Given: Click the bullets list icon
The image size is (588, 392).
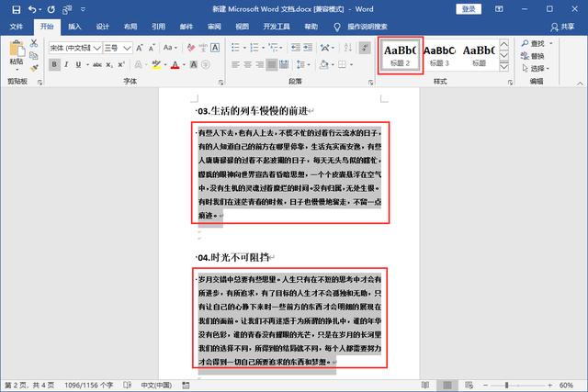Looking at the screenshot, I should pyautogui.click(x=236, y=48).
